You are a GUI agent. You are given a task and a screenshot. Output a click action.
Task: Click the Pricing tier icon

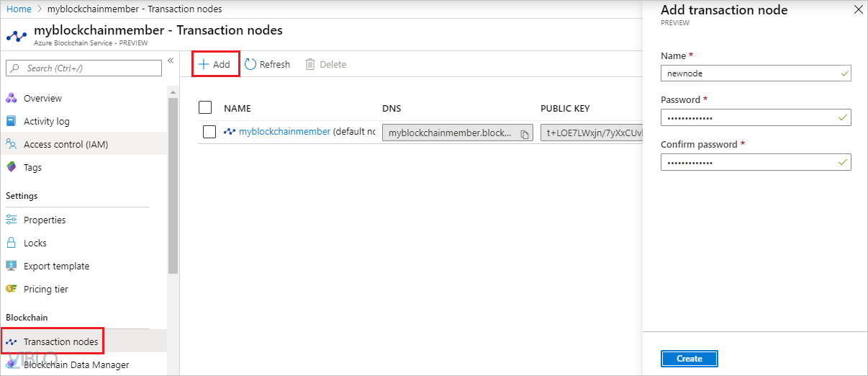[x=12, y=290]
